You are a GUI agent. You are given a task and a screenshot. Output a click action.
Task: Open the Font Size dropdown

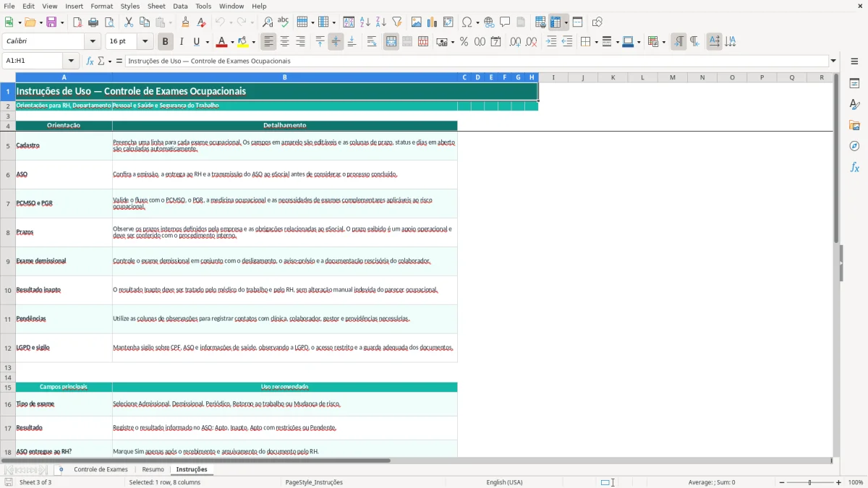(x=145, y=42)
